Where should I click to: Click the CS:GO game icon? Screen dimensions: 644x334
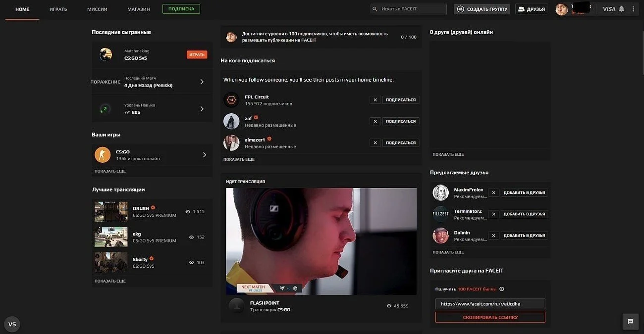click(x=103, y=155)
